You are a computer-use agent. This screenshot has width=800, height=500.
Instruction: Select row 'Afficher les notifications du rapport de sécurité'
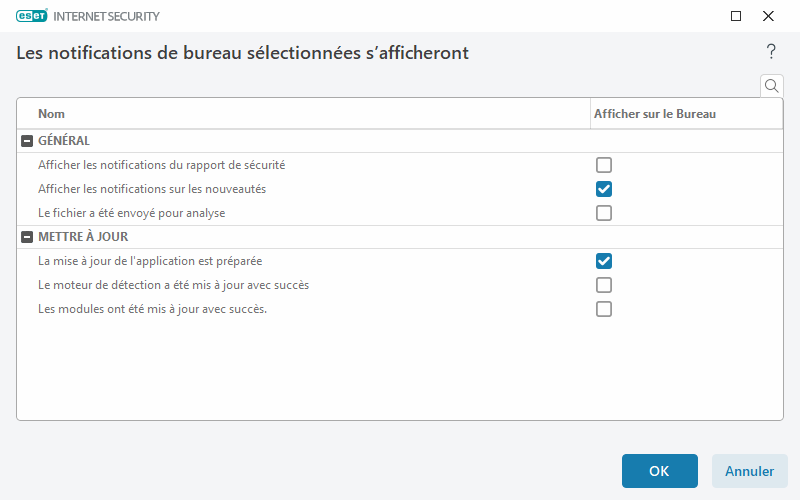tap(161, 165)
